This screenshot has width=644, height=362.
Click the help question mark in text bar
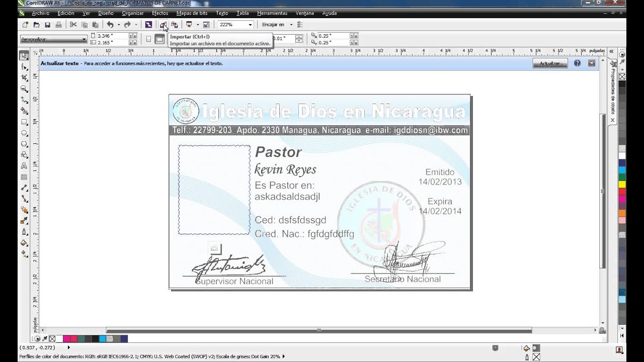(577, 63)
